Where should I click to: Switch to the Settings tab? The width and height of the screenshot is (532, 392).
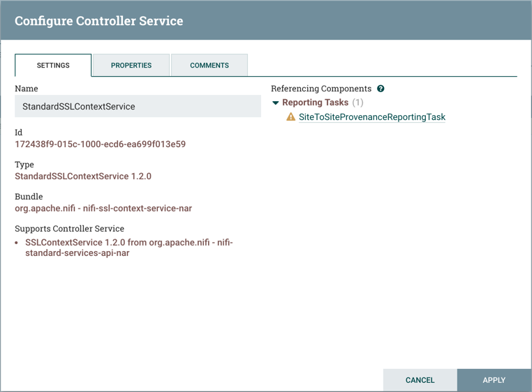click(x=53, y=66)
